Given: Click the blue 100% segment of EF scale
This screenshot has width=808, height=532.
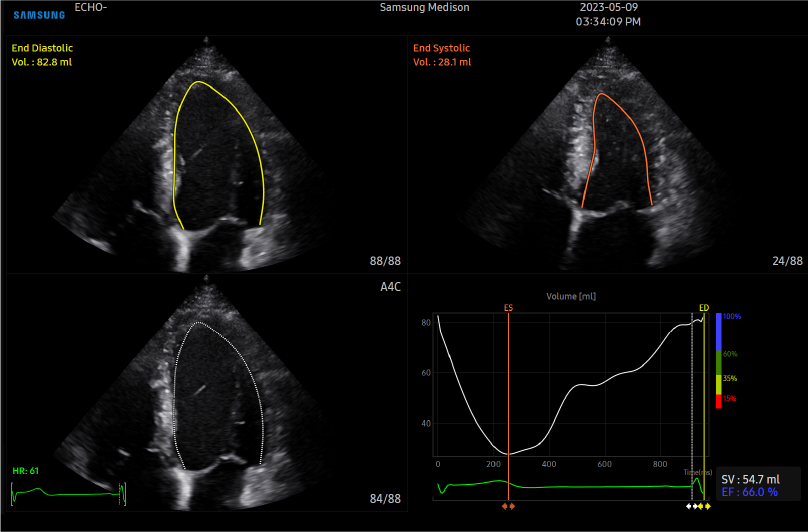Looking at the screenshot, I should [x=719, y=331].
